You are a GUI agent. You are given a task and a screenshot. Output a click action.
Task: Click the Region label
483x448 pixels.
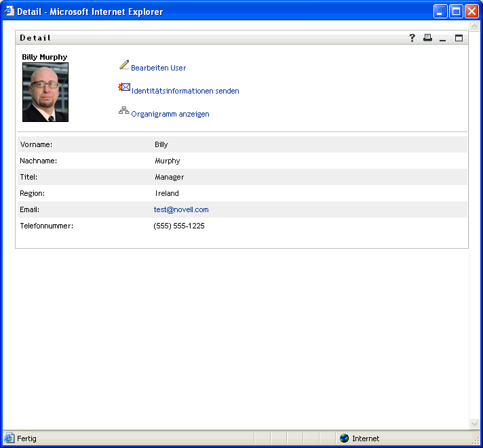(x=33, y=193)
